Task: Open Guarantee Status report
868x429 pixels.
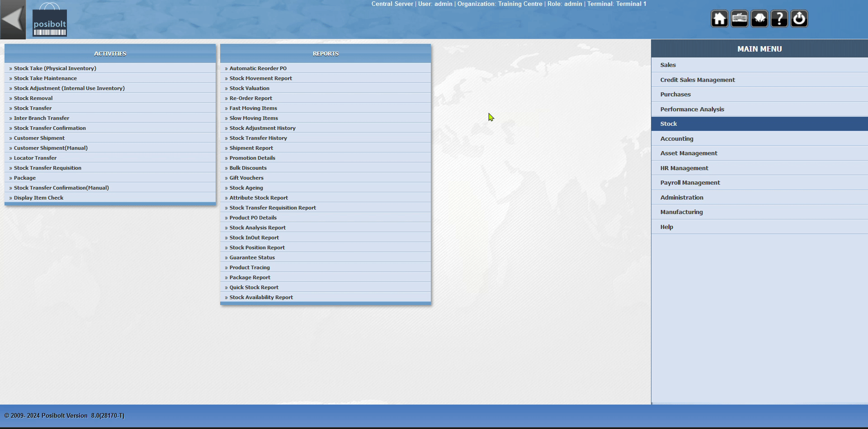Action: point(325,257)
